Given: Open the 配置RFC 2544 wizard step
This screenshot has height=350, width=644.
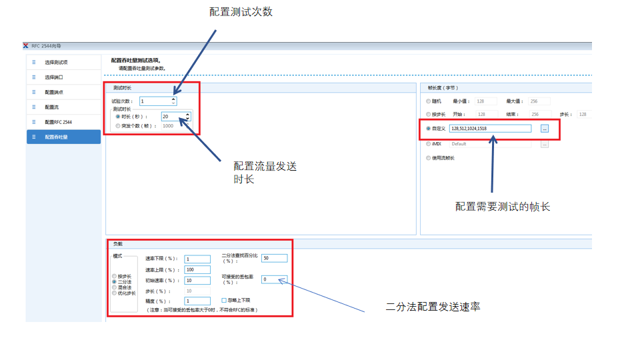Looking at the screenshot, I should click(63, 122).
